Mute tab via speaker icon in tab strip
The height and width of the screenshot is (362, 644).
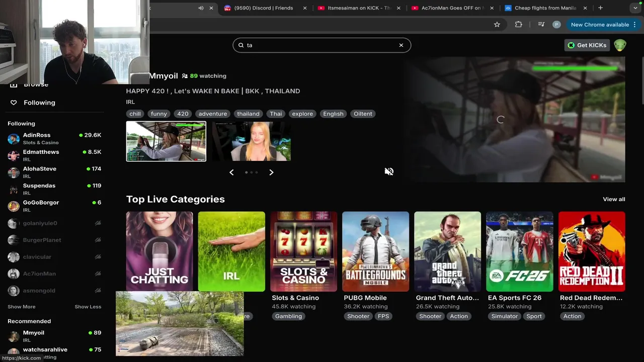point(201,8)
